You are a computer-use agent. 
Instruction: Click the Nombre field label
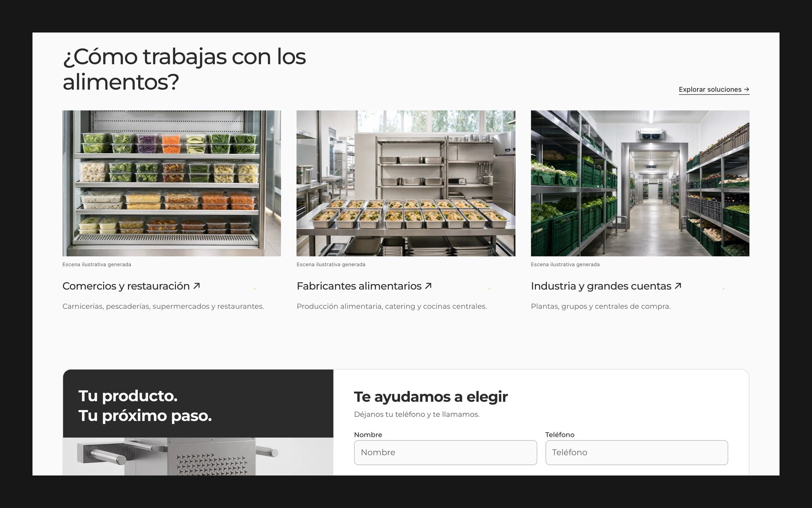[x=368, y=435]
